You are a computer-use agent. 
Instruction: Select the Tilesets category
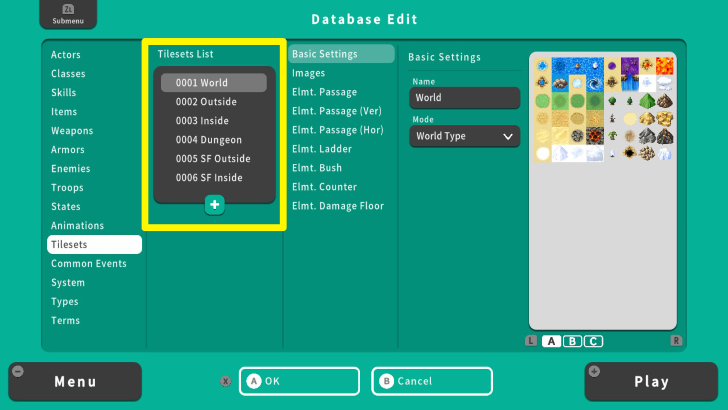tap(94, 245)
